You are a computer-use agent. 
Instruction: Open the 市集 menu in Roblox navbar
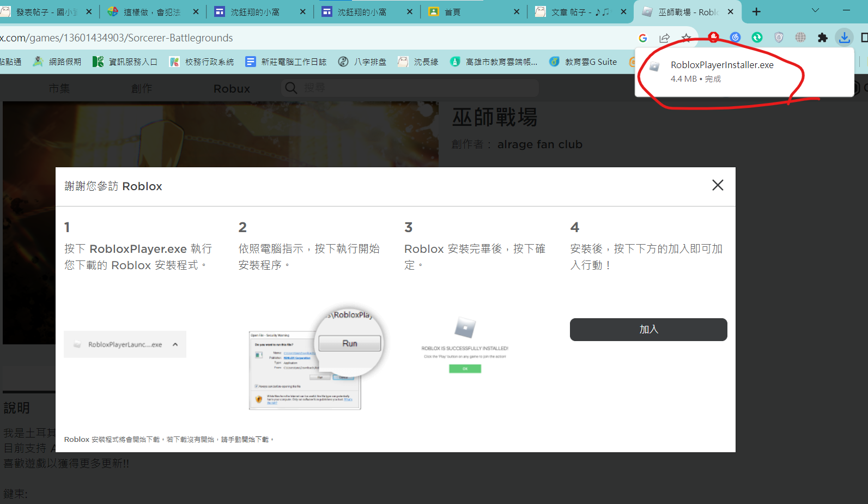[x=59, y=88]
